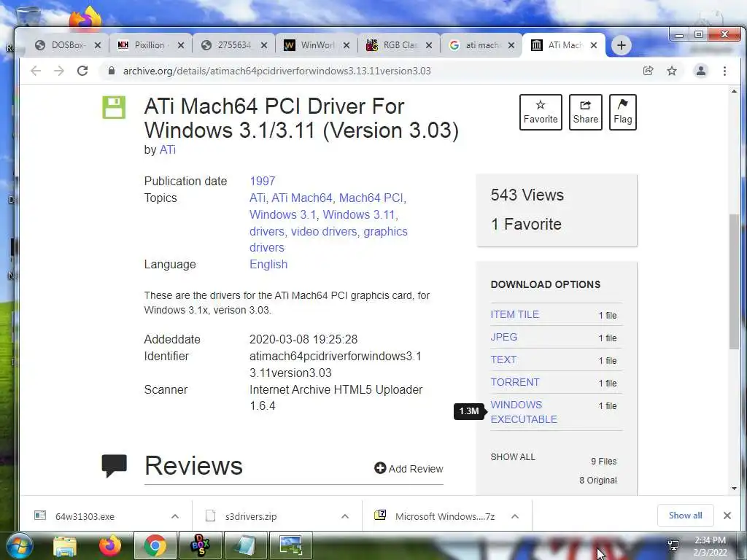Click the Share button on archive page
Viewport: 747px width, 560px height.
[586, 112]
